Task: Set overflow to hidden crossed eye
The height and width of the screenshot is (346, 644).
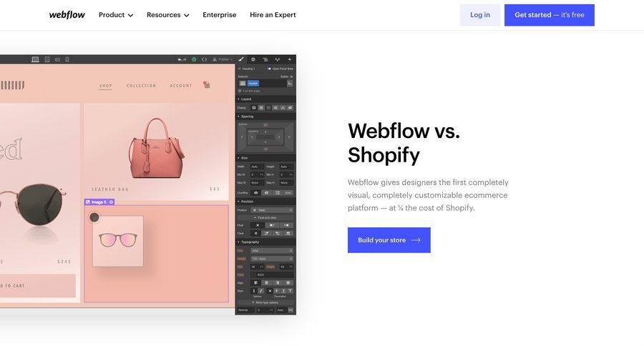Action: [x=267, y=192]
